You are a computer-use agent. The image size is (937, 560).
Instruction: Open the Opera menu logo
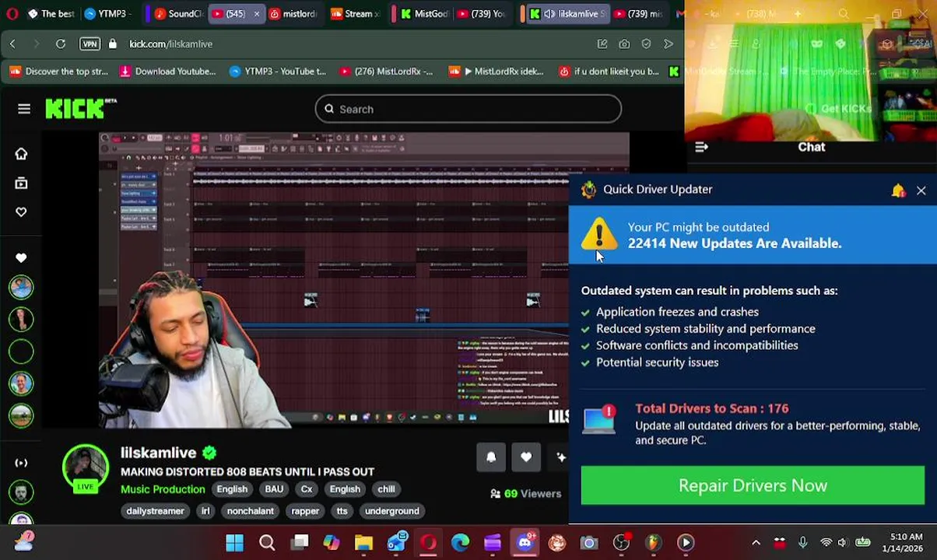[x=12, y=13]
